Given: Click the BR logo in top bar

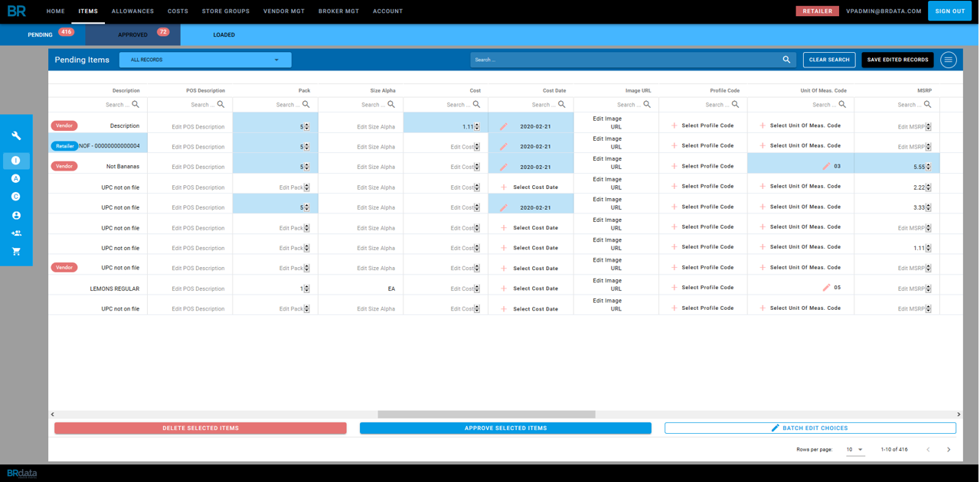Looking at the screenshot, I should 16,11.
